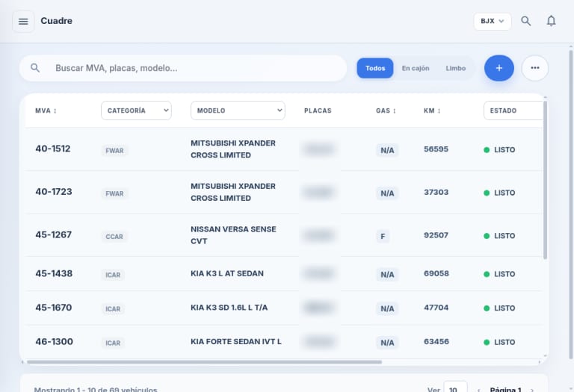Switch filter to En cajón
The width and height of the screenshot is (574, 392).
coord(415,68)
